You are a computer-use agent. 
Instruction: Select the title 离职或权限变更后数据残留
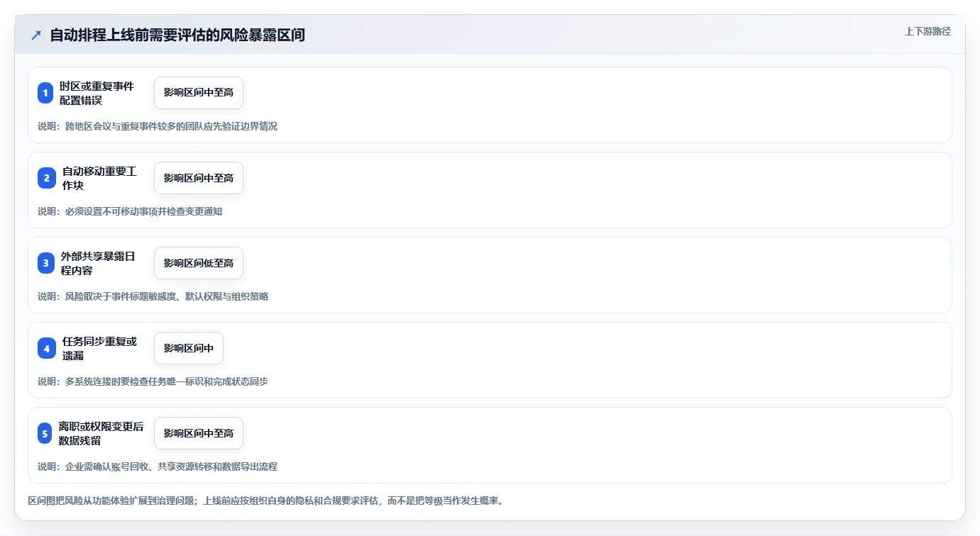point(101,433)
